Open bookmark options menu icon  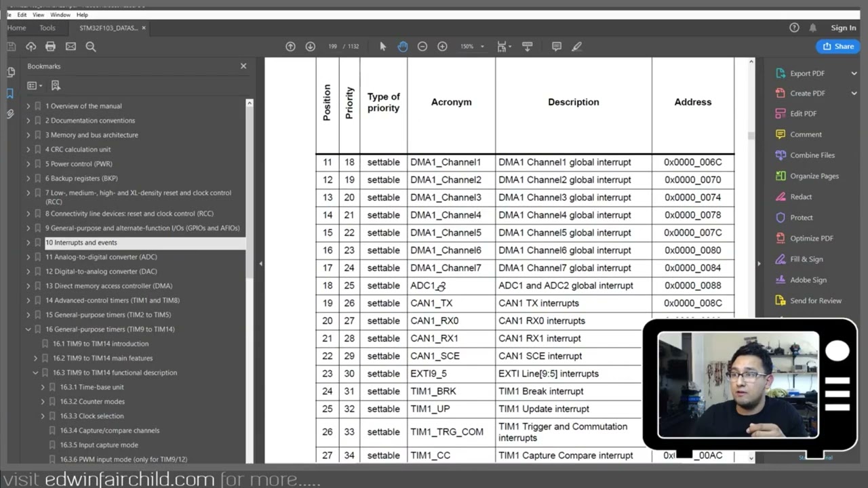click(x=34, y=85)
